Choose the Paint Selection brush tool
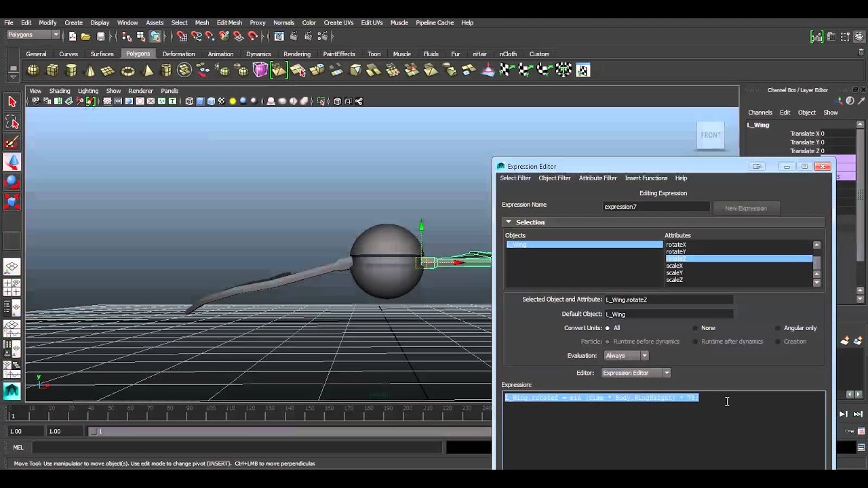Viewport: 868px width, 488px height. tap(12, 142)
